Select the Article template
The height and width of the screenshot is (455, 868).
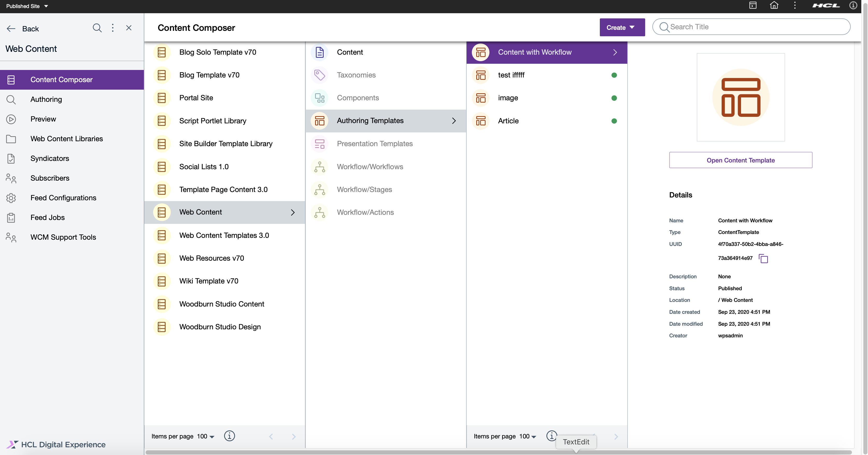pyautogui.click(x=547, y=121)
